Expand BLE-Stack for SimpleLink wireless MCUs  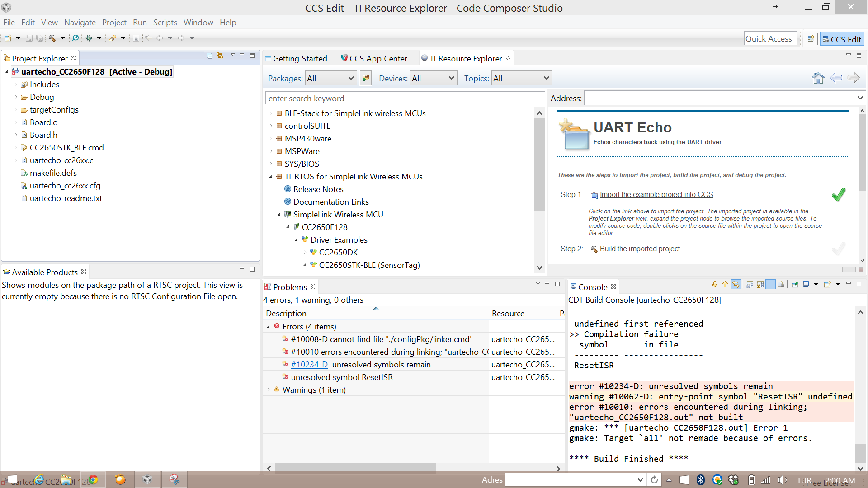coord(271,113)
